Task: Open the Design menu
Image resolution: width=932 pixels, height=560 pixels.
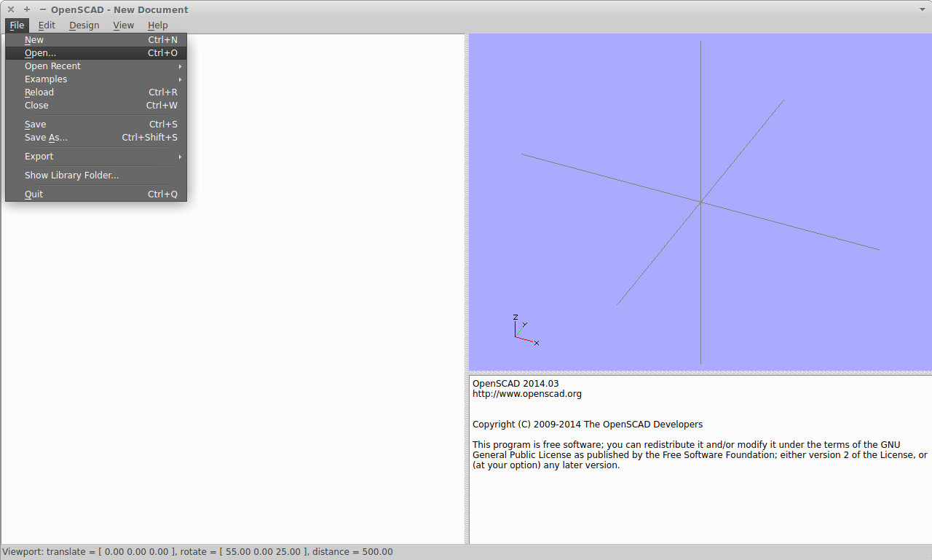Action: [84, 25]
